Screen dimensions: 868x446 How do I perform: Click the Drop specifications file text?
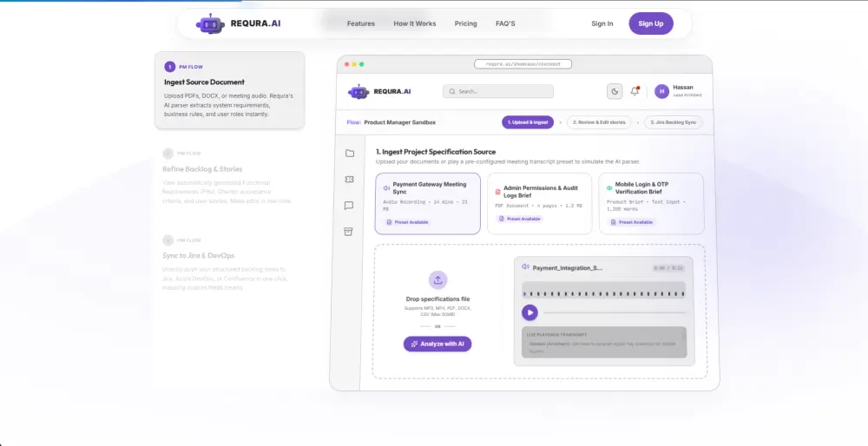click(x=437, y=299)
